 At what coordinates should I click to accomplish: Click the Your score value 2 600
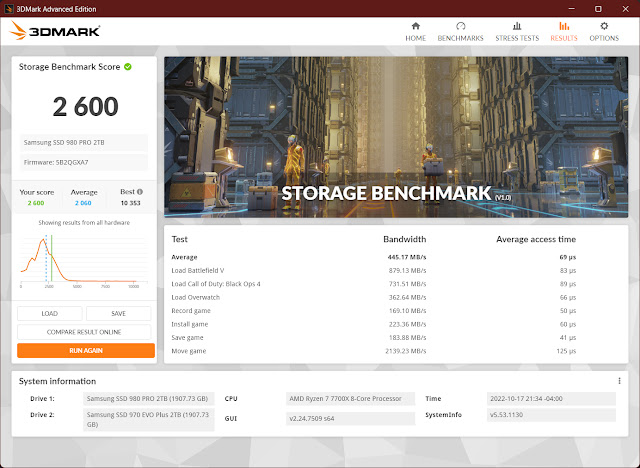(x=36, y=203)
